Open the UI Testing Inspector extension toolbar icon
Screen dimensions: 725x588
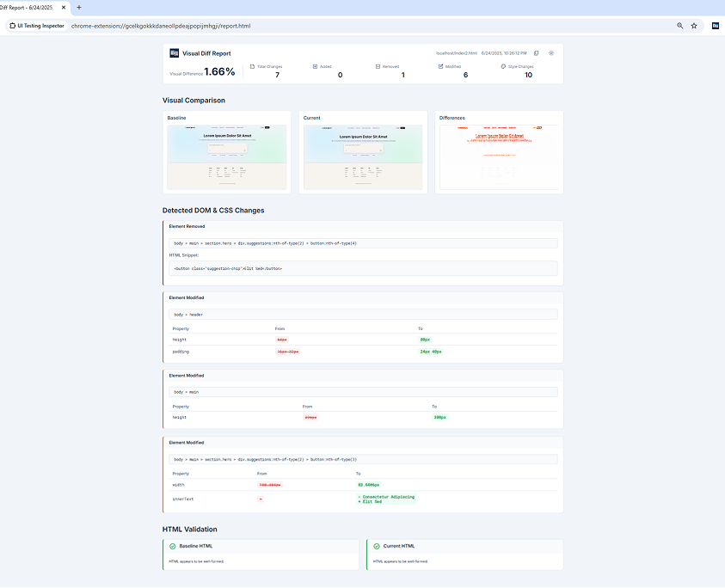click(x=716, y=26)
